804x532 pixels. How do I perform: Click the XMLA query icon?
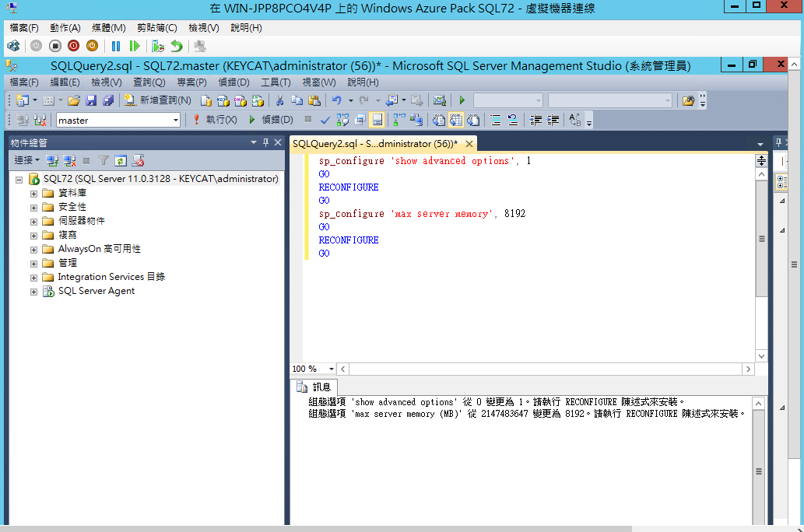click(258, 100)
